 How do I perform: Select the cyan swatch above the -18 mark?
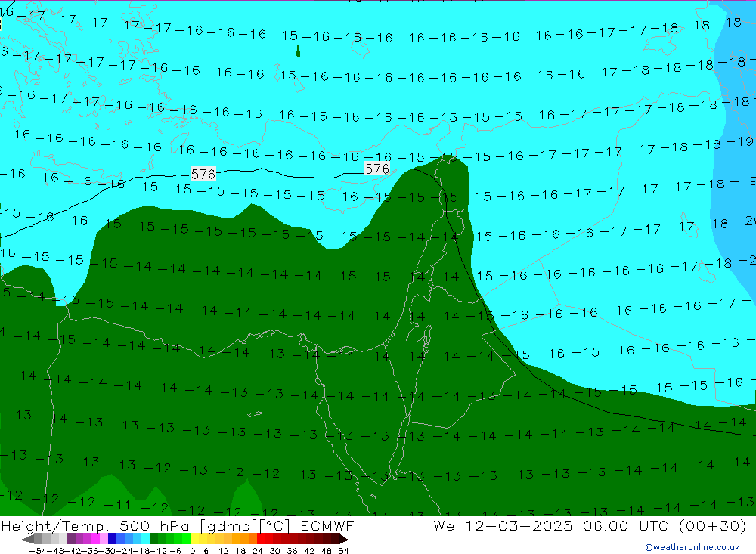pyautogui.click(x=145, y=539)
